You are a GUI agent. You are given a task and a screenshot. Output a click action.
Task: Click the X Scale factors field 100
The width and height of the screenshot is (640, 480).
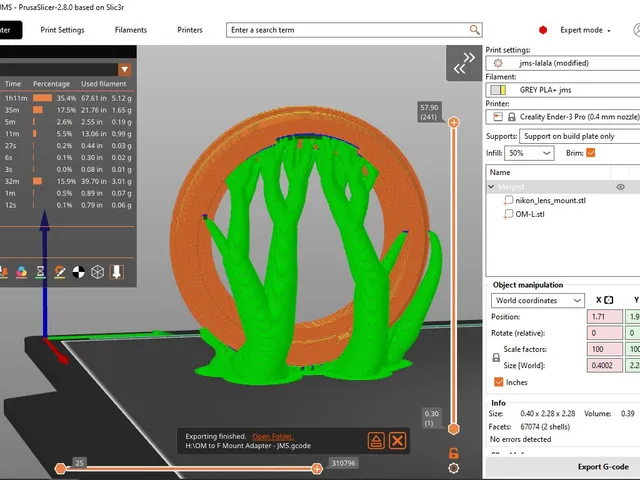click(x=605, y=349)
